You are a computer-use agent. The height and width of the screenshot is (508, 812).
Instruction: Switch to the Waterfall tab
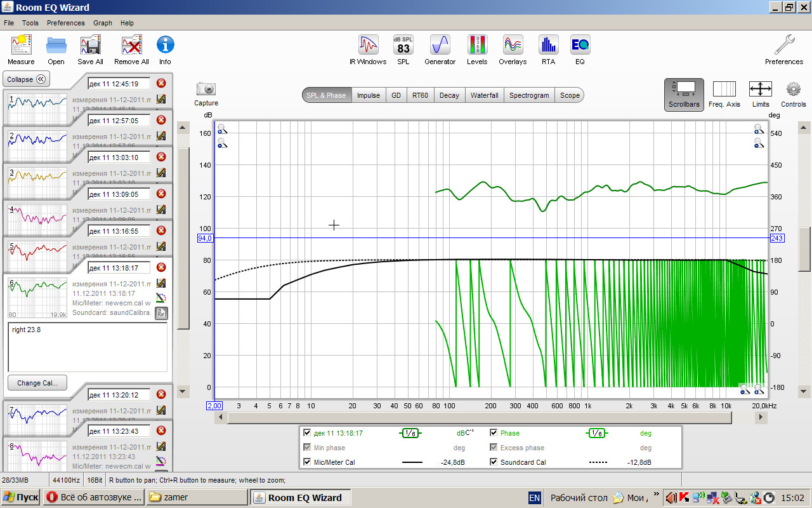point(484,95)
